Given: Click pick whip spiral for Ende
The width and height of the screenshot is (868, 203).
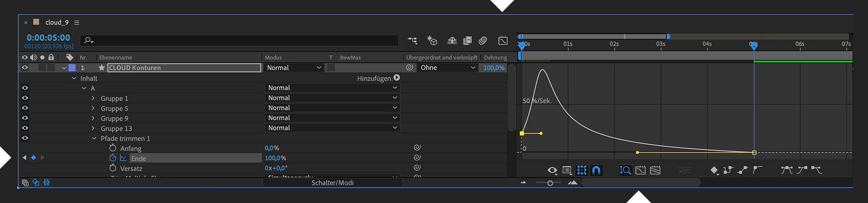Looking at the screenshot, I should (x=417, y=158).
